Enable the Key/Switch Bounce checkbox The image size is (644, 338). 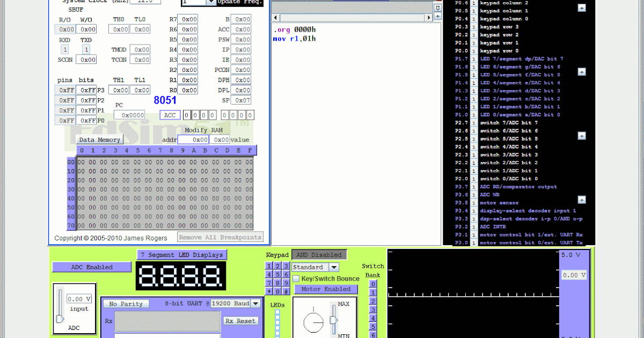point(296,278)
